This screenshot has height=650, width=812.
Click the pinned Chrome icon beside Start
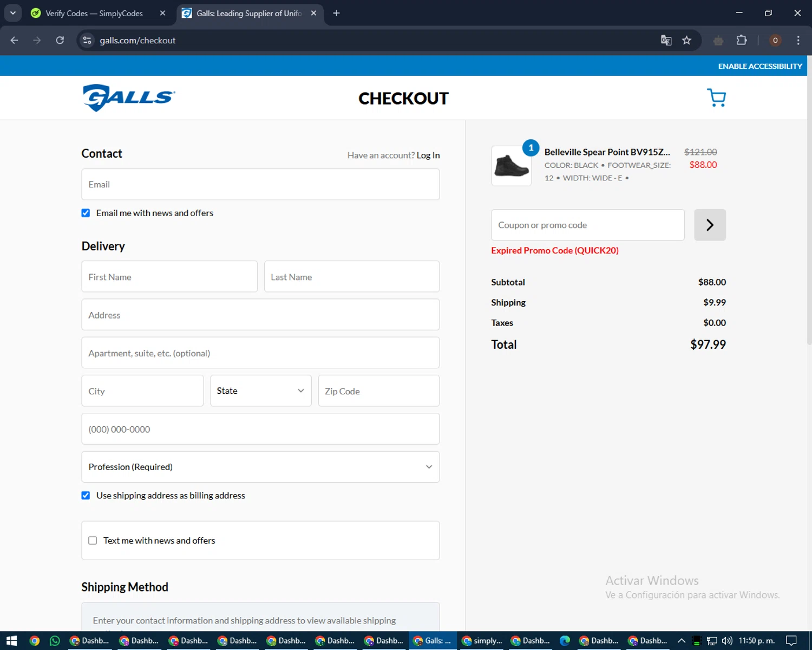tap(35, 641)
